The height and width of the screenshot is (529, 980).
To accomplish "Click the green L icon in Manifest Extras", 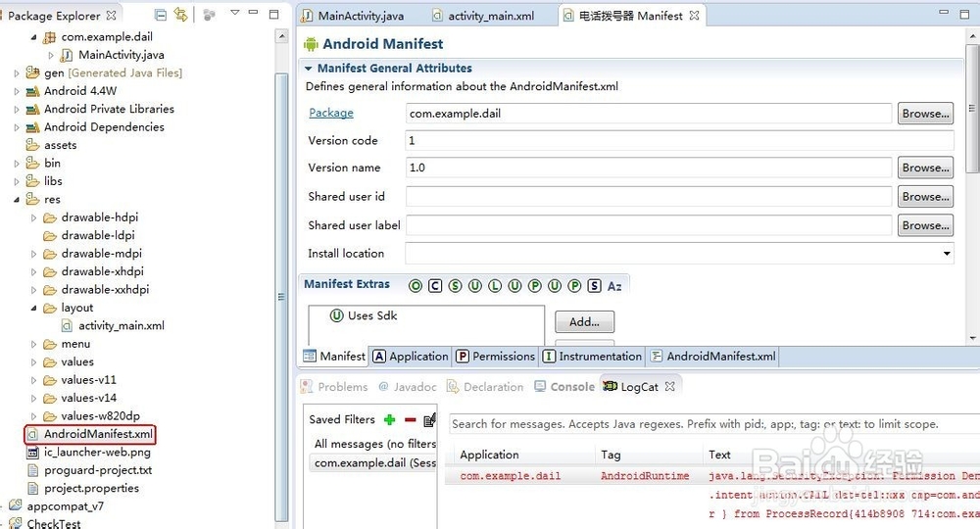I will [495, 286].
